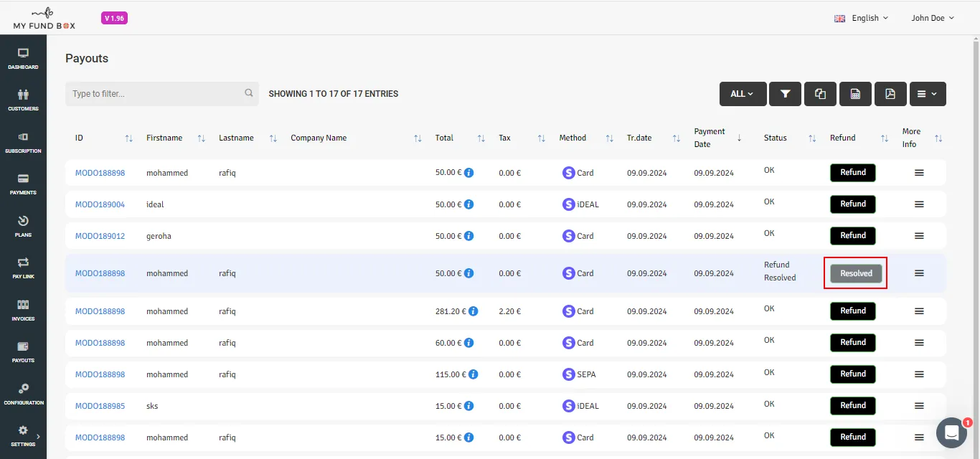Refund the 281.20 € payout

853,311
